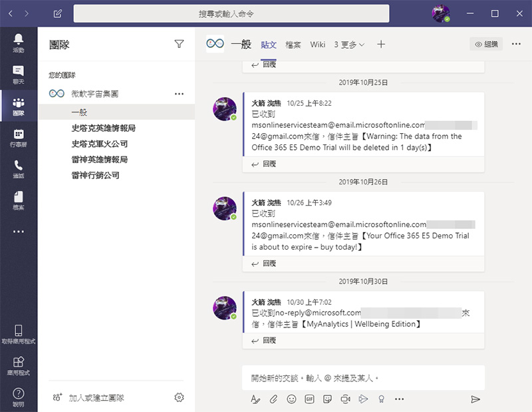Viewport: 532px width, 412px height.
Task: Click the 開始新的交談 message input box
Action: 362,378
